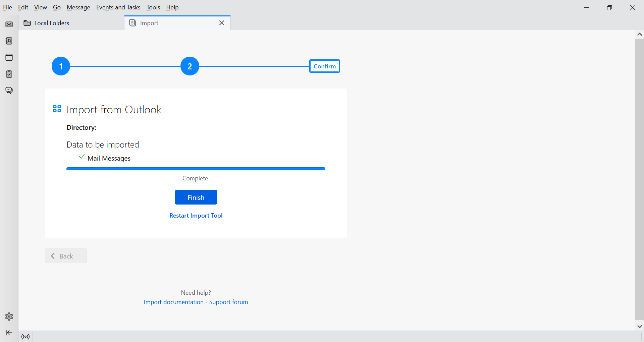Click the online status indicator icon
This screenshot has height=342, width=644.
coord(25,336)
